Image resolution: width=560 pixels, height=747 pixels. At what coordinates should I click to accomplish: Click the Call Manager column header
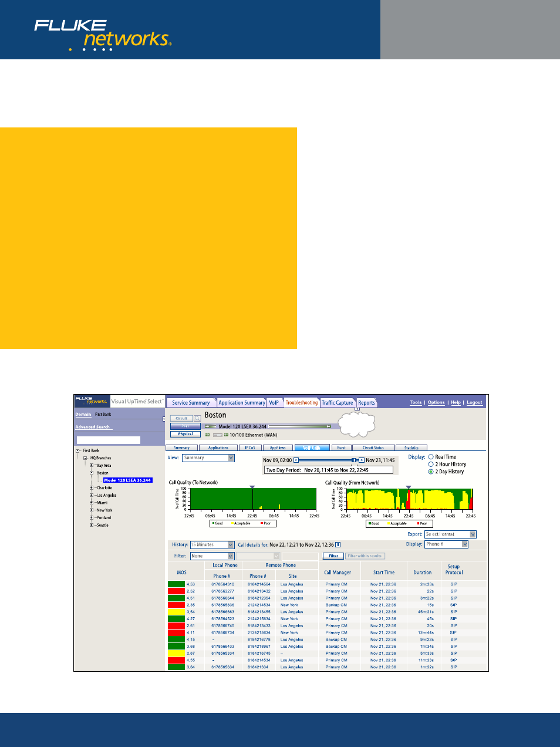pos(338,573)
